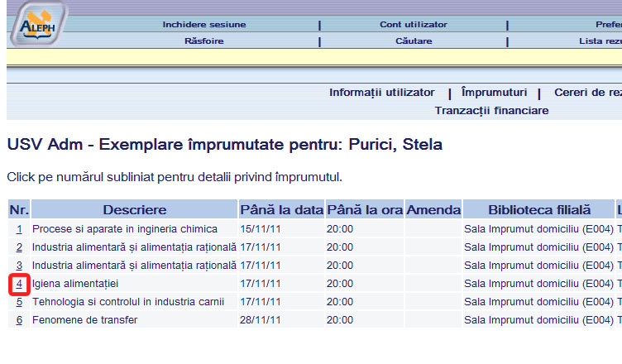Open loan number 2 details
The image size is (622, 364).
(x=19, y=247)
